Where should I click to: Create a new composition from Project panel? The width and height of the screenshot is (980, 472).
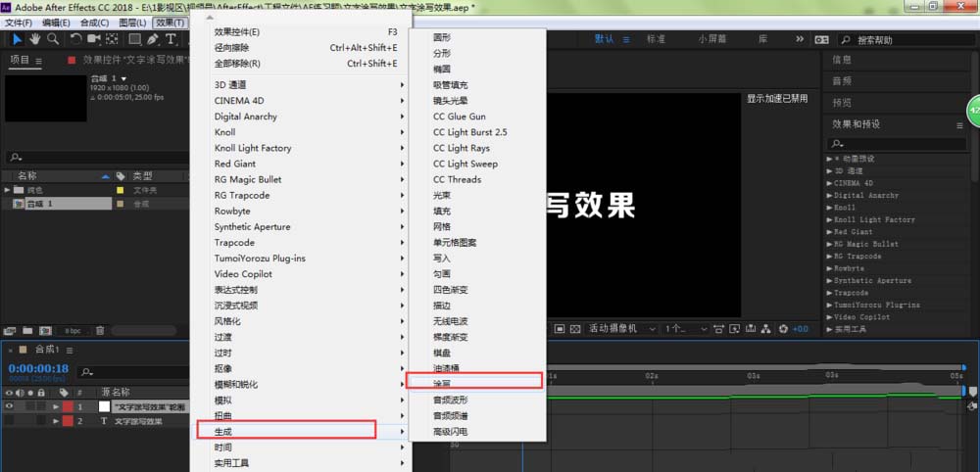click(x=45, y=330)
